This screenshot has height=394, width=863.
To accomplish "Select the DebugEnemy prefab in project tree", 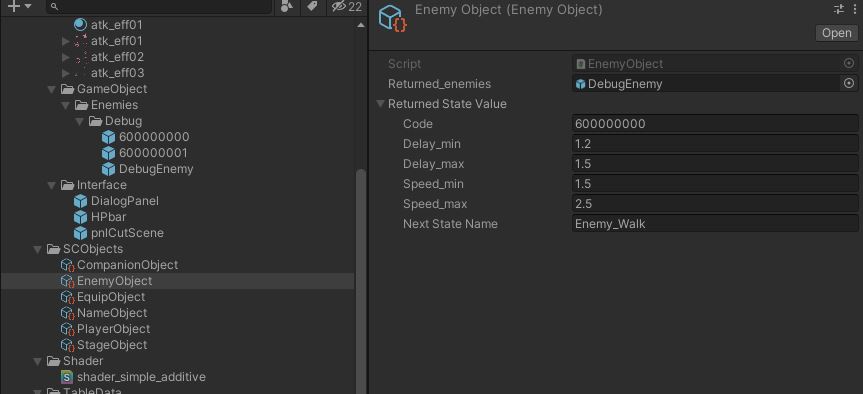I will 148,169.
